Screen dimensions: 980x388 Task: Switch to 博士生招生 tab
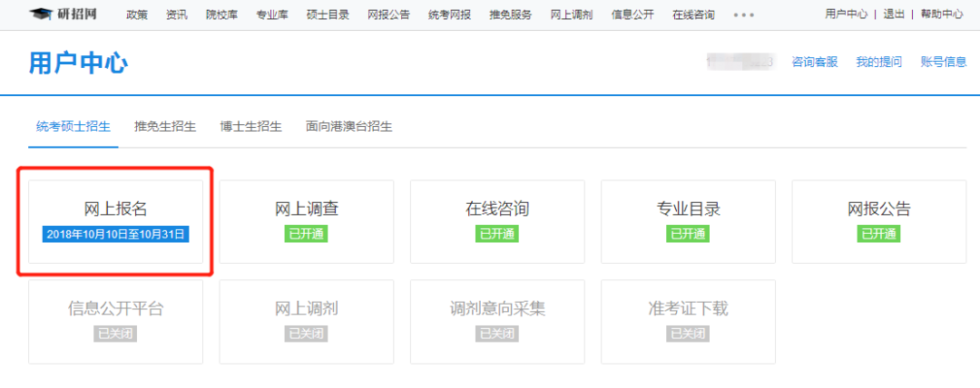coord(251,126)
